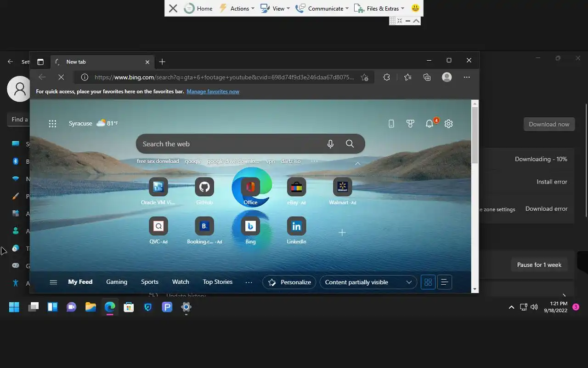Click Syracuse weather 81°F widget
The height and width of the screenshot is (368, 588).
tap(93, 123)
